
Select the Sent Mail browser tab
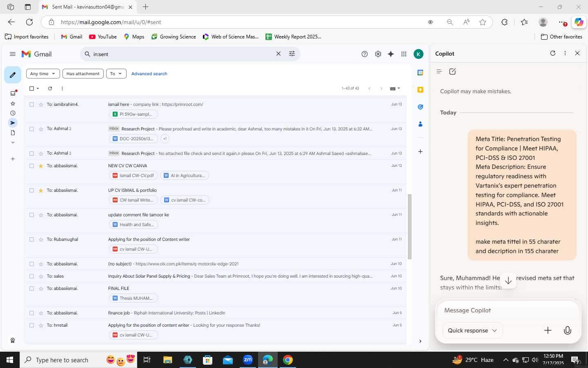point(88,7)
